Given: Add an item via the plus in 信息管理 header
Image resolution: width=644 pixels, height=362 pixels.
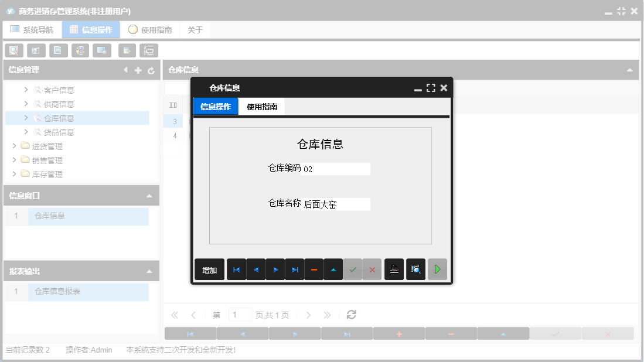Looking at the screenshot, I should 138,70.
